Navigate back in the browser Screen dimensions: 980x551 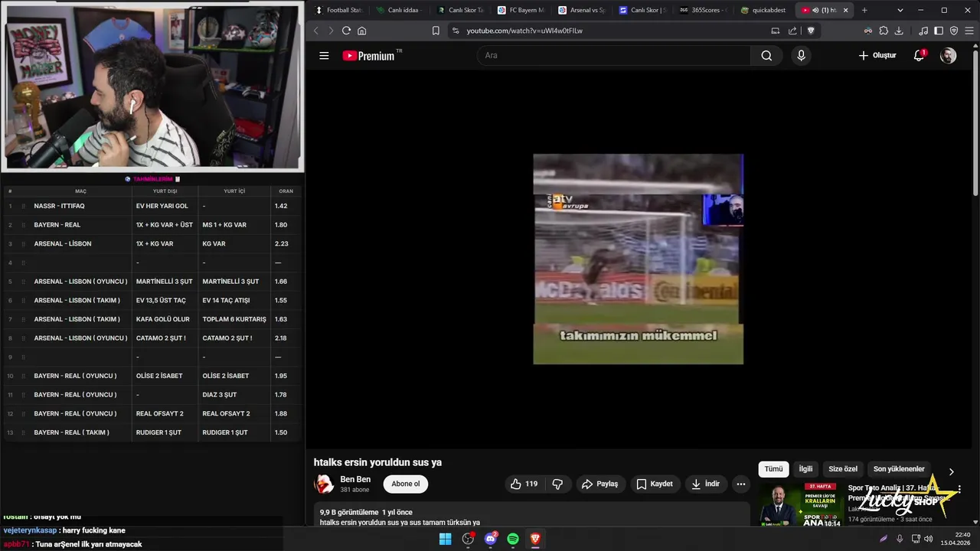pos(316,31)
